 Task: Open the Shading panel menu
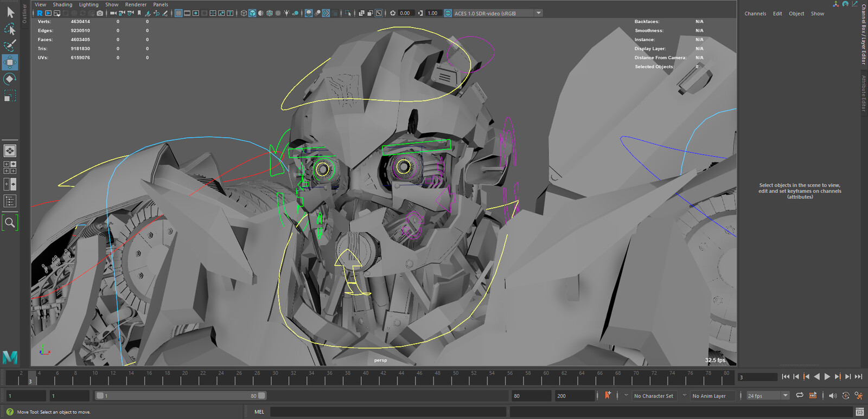click(62, 4)
